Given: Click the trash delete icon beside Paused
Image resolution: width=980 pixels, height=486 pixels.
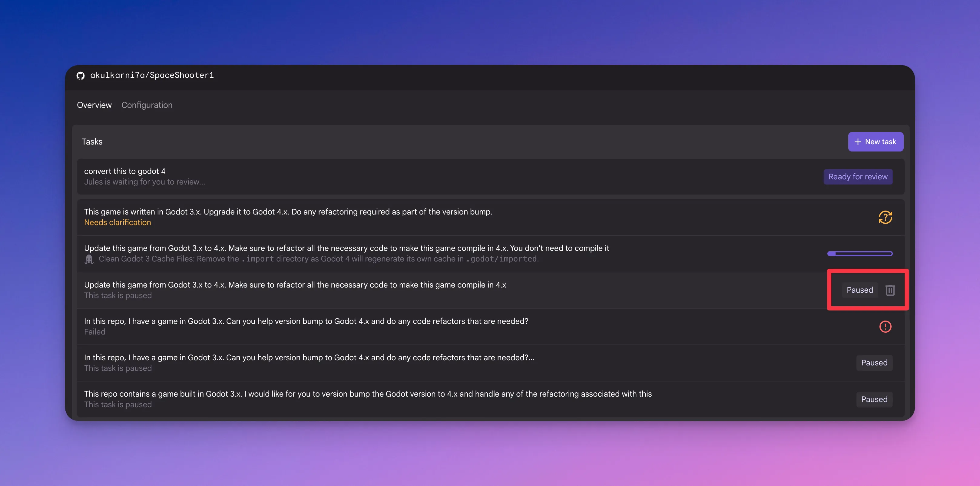Looking at the screenshot, I should [890, 290].
